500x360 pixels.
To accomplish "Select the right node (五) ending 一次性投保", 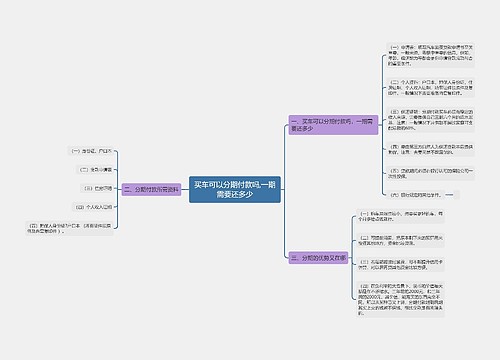I will click(x=430, y=173).
